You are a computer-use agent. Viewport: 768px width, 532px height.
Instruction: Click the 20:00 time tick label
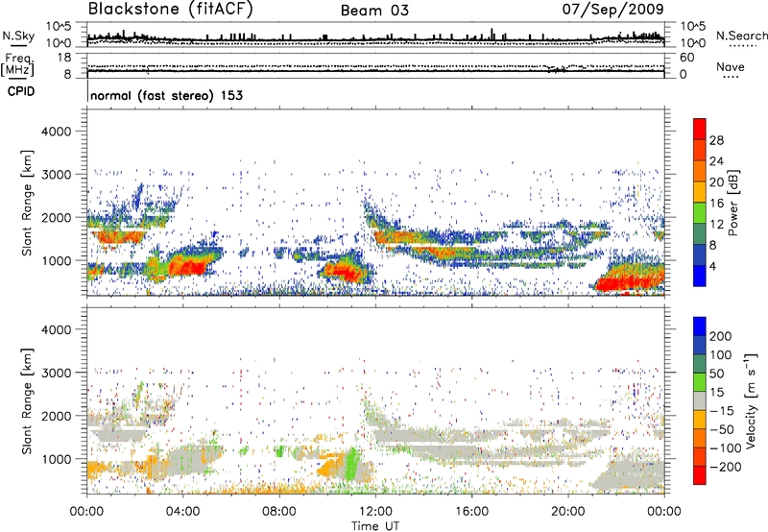point(568,512)
